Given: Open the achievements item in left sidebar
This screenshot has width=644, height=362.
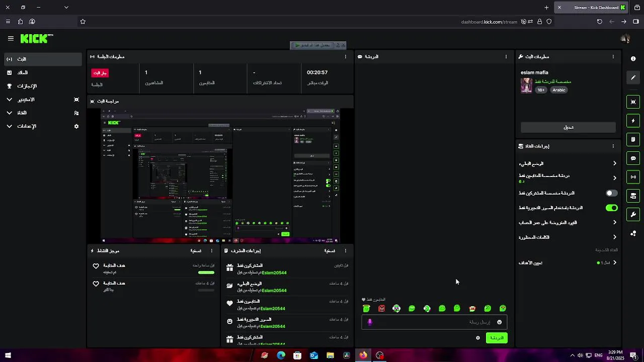Looking at the screenshot, I should coord(43,86).
